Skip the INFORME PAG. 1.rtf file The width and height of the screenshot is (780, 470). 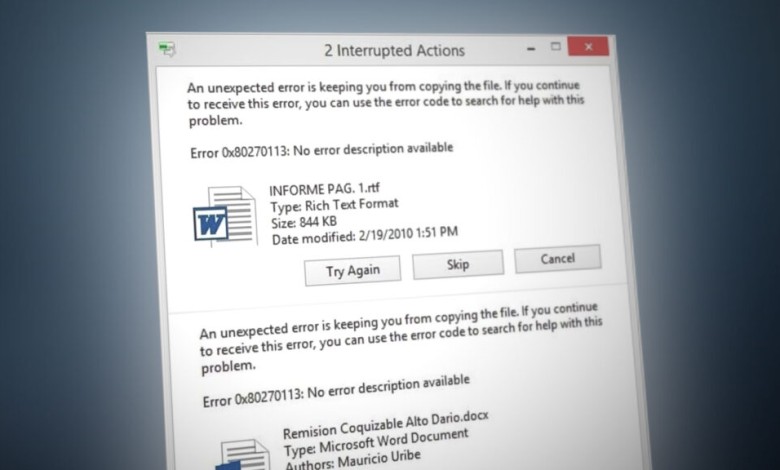coord(458,264)
